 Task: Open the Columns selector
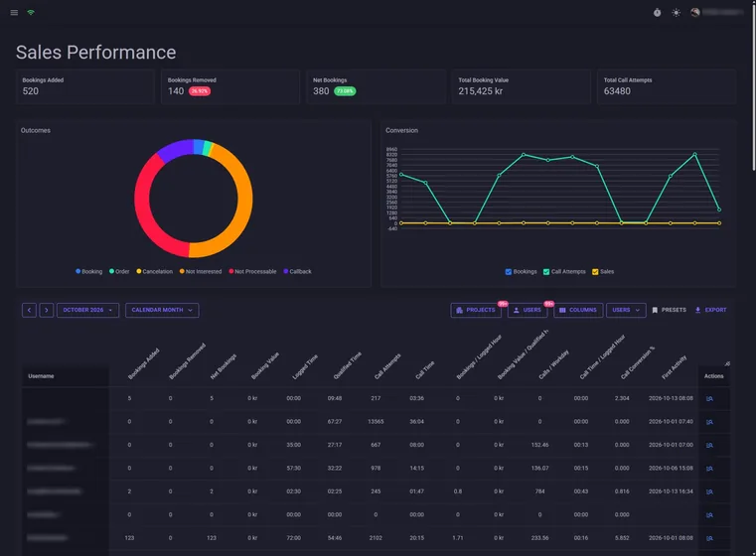(578, 310)
